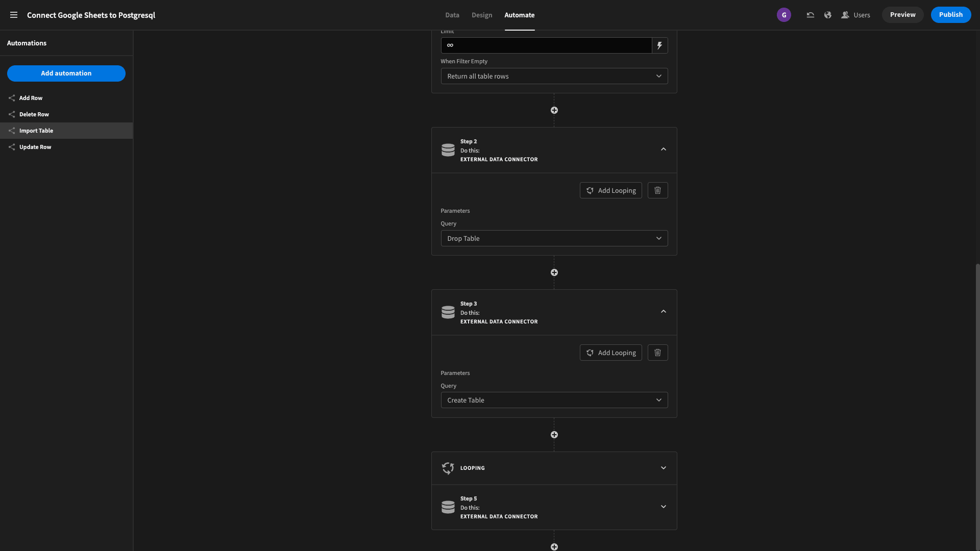Click the Delete Row automation icon
This screenshot has height=551, width=980.
[11, 114]
